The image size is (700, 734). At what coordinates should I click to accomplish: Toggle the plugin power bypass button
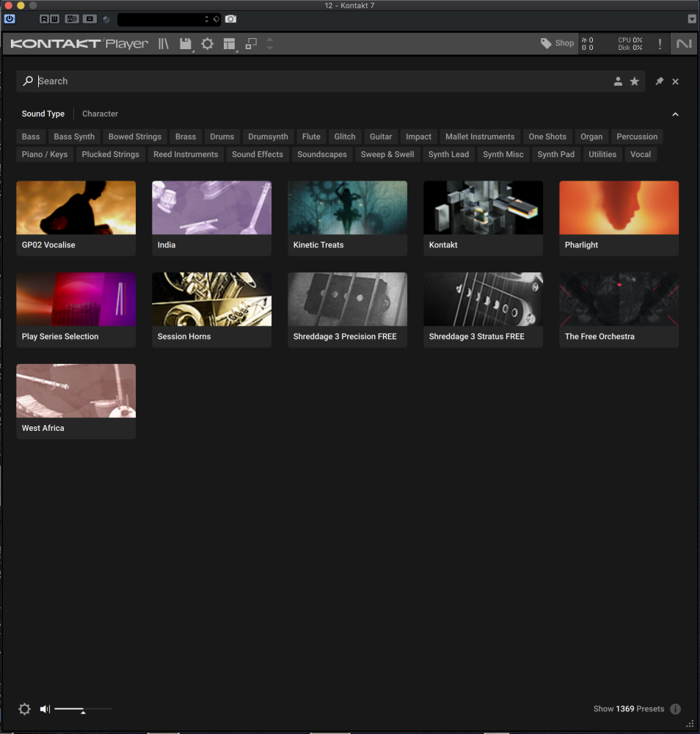pyautogui.click(x=10, y=19)
